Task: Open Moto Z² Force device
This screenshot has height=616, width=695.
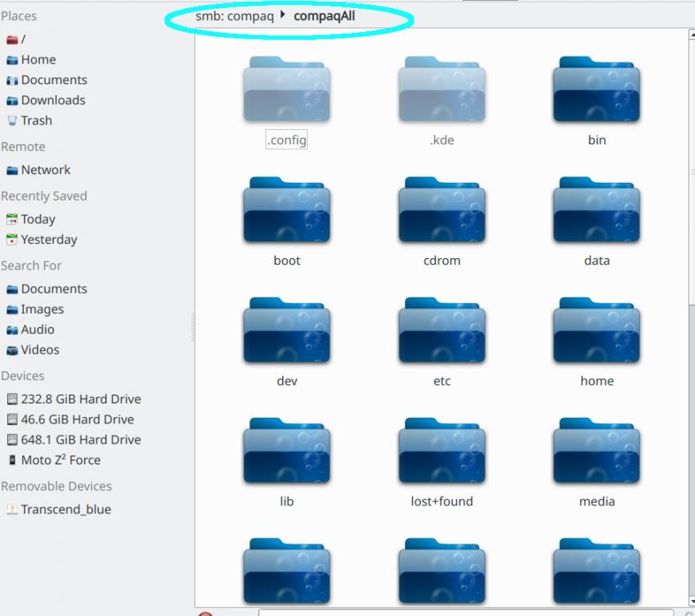Action: coord(60,460)
